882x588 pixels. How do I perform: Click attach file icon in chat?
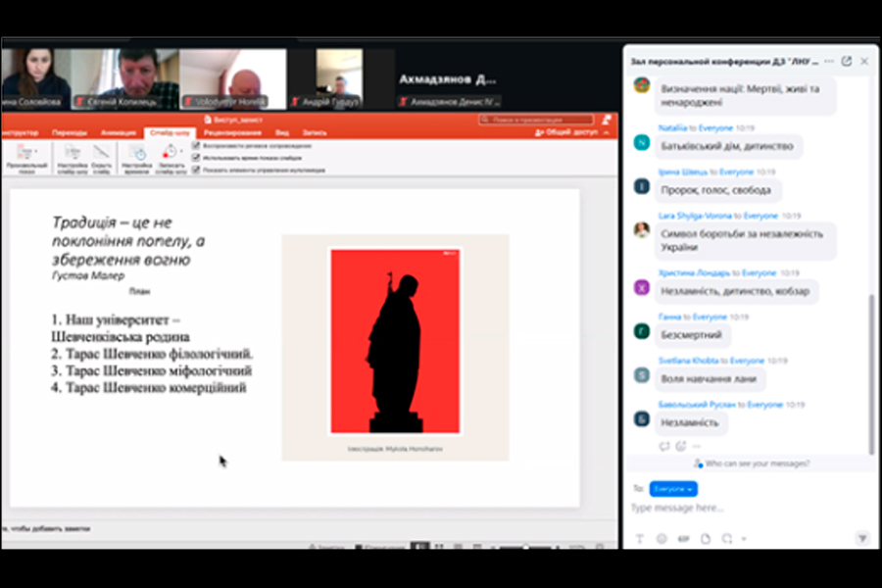(x=706, y=539)
